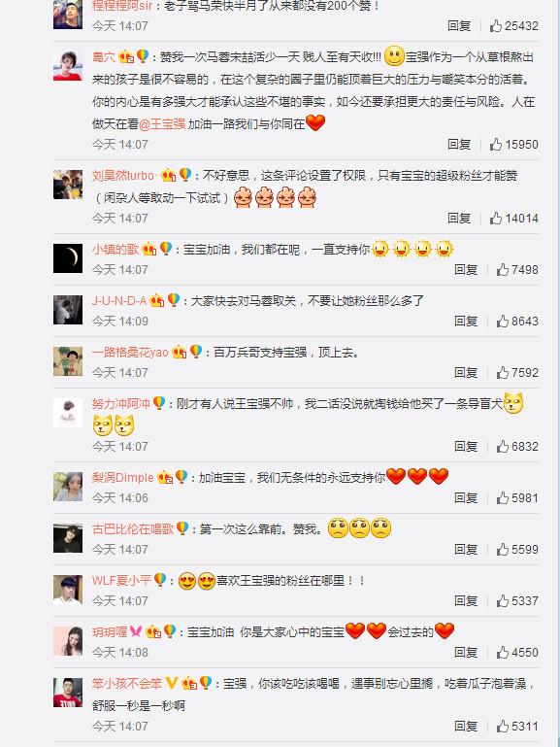Open the @王宝强 mention link
Viewport: 560px width, 747px height.
tap(162, 124)
